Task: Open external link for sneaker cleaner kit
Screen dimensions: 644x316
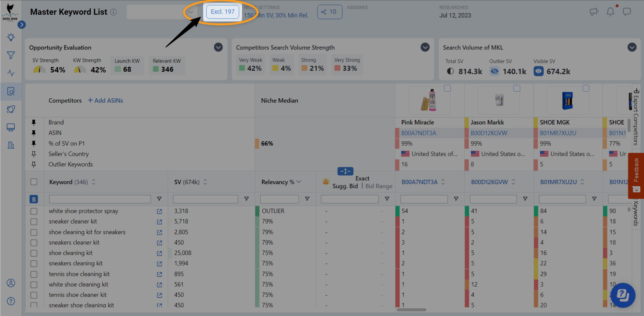Action: pyautogui.click(x=160, y=222)
